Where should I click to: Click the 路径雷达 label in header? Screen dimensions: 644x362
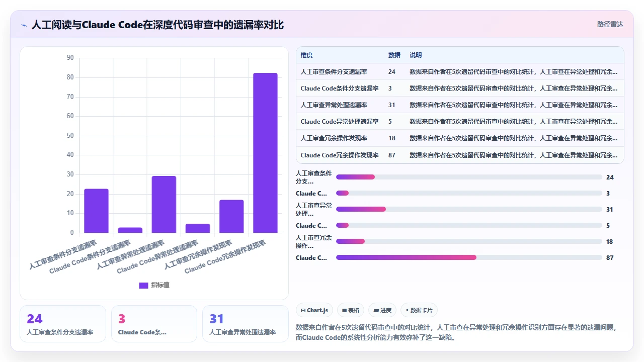[610, 24]
